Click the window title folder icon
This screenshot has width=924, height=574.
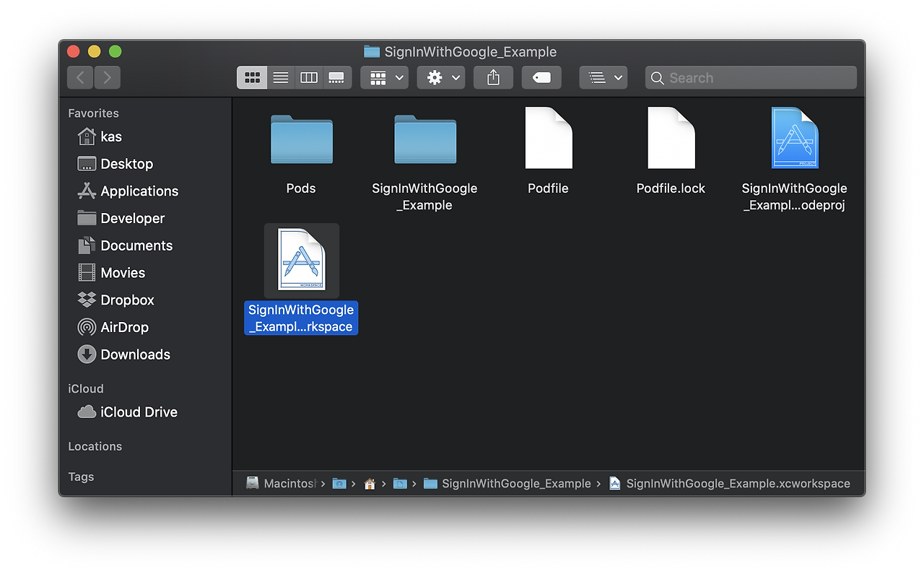[372, 51]
